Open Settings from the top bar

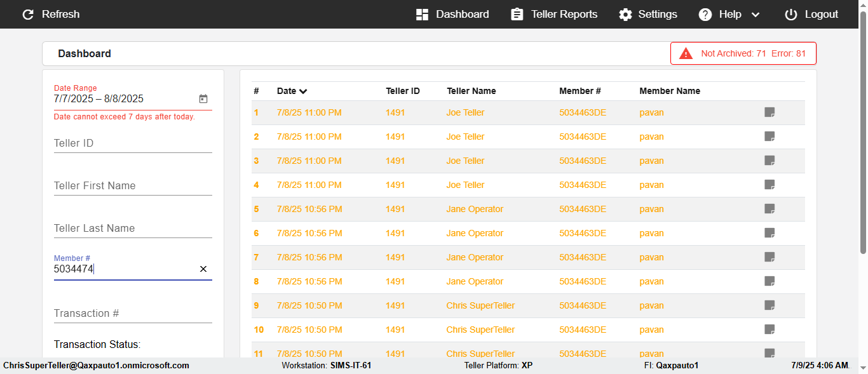pyautogui.click(x=648, y=15)
